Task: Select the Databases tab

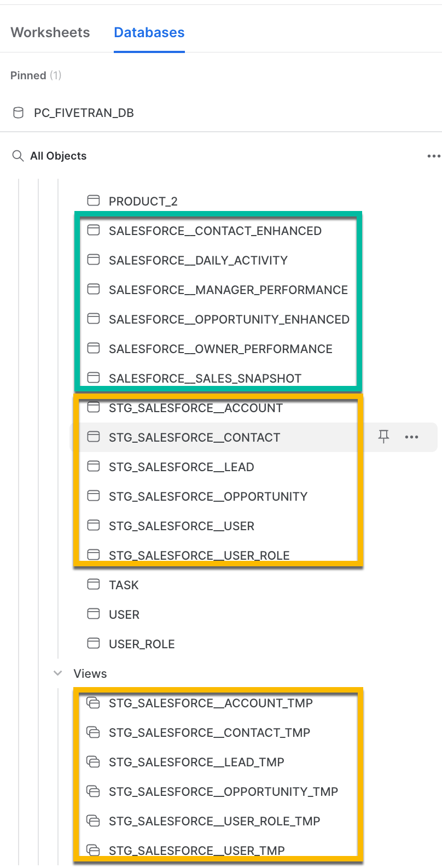Action: point(149,33)
